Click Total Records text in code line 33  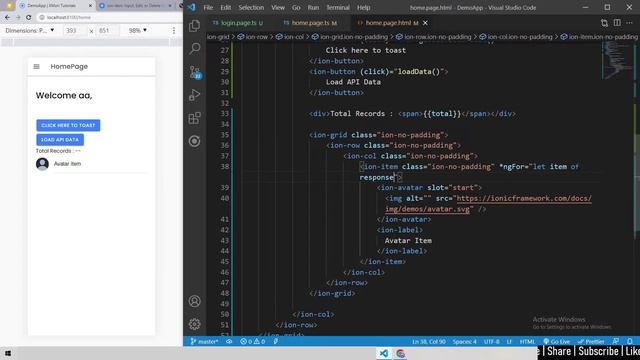pos(357,114)
